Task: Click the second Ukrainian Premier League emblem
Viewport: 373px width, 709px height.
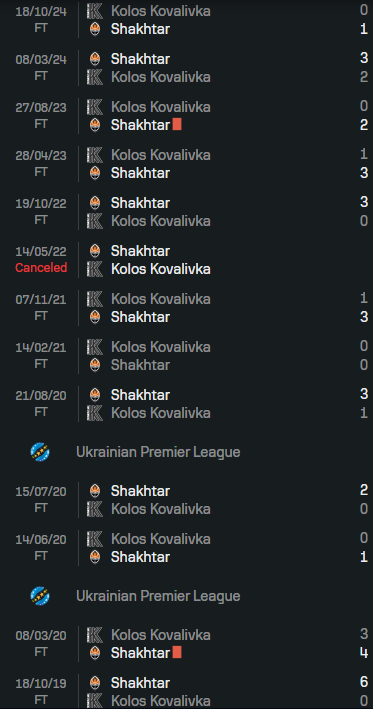Action: [40, 596]
